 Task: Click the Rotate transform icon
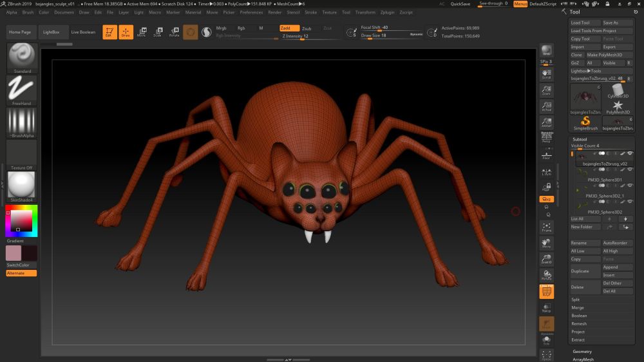tap(174, 32)
